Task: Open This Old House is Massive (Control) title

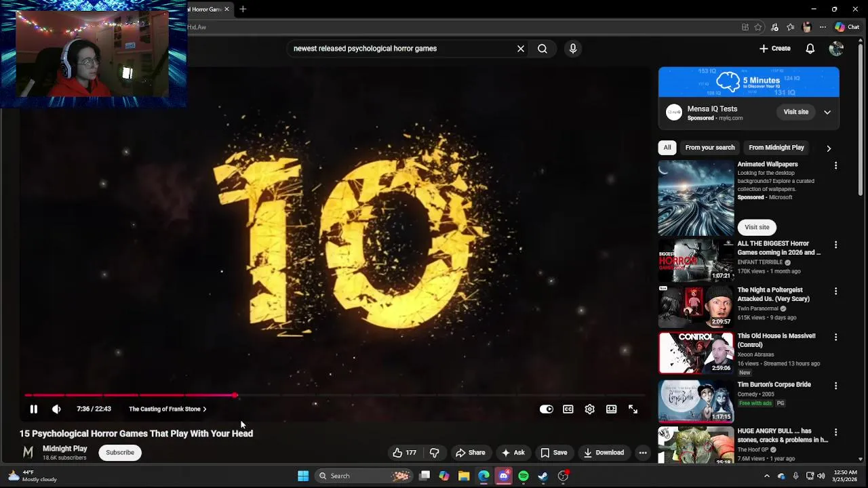Action: click(x=776, y=340)
